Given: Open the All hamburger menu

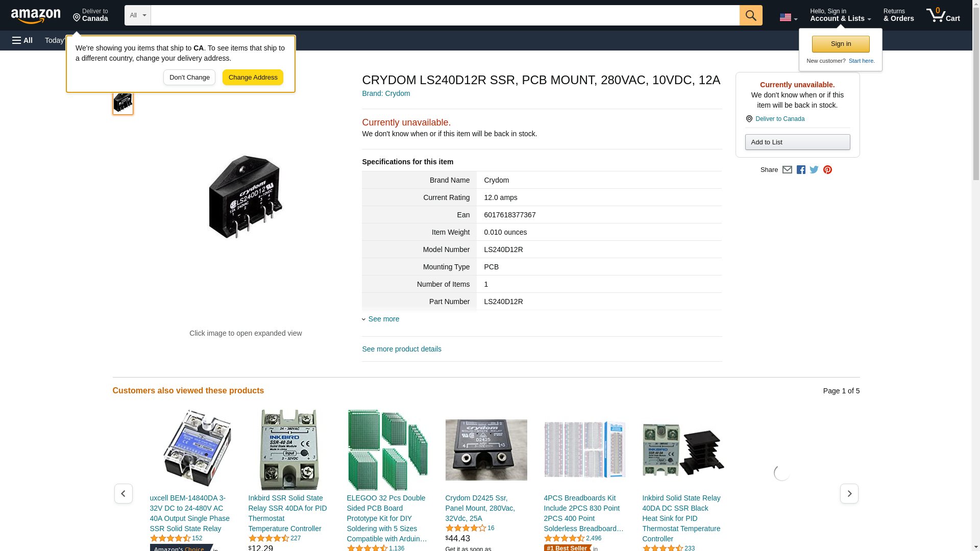Looking at the screenshot, I should 22,40.
